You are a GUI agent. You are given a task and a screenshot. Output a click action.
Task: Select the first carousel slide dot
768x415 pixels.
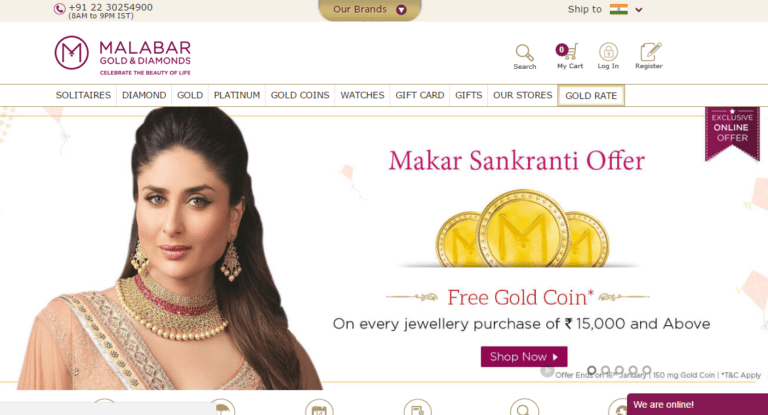point(592,370)
